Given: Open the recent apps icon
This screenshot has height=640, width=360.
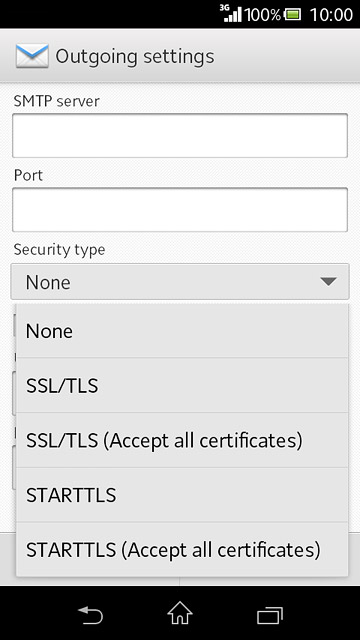Looking at the screenshot, I should 270,615.
